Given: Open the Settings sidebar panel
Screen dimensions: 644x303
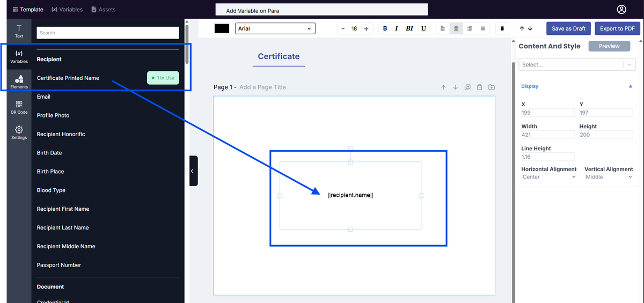Looking at the screenshot, I should pyautogui.click(x=19, y=132).
